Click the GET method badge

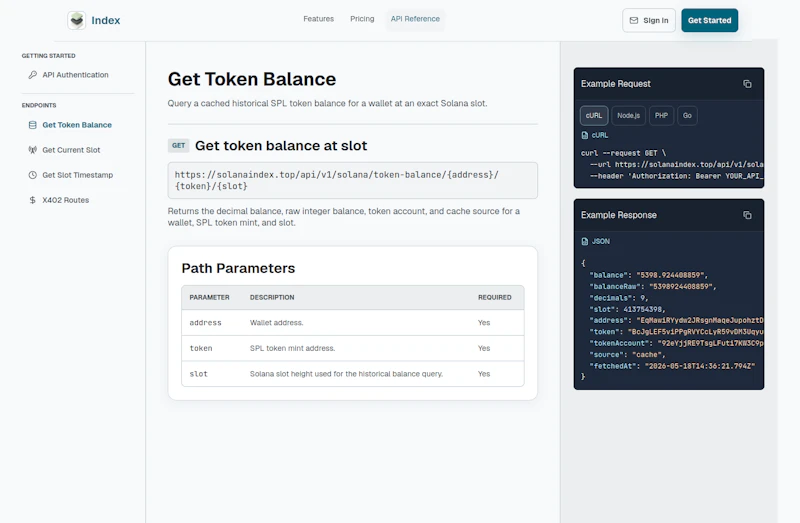(179, 145)
